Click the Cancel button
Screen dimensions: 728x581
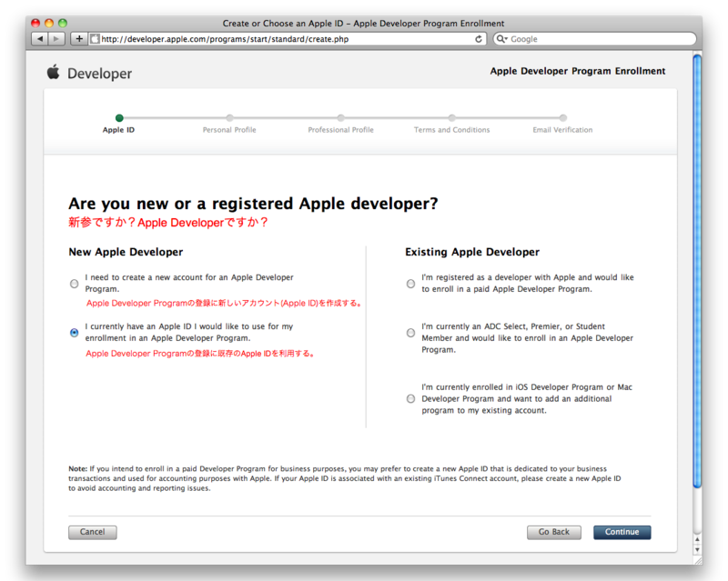click(x=93, y=532)
